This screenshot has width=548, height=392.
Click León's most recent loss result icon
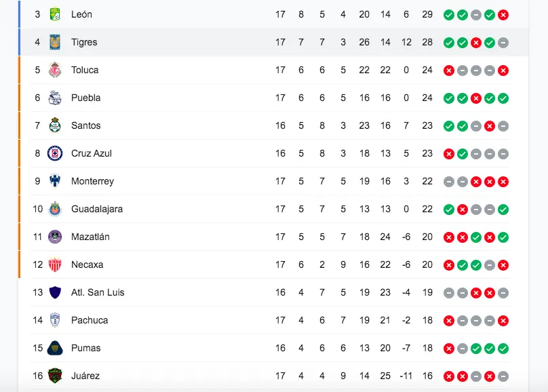[x=503, y=15]
